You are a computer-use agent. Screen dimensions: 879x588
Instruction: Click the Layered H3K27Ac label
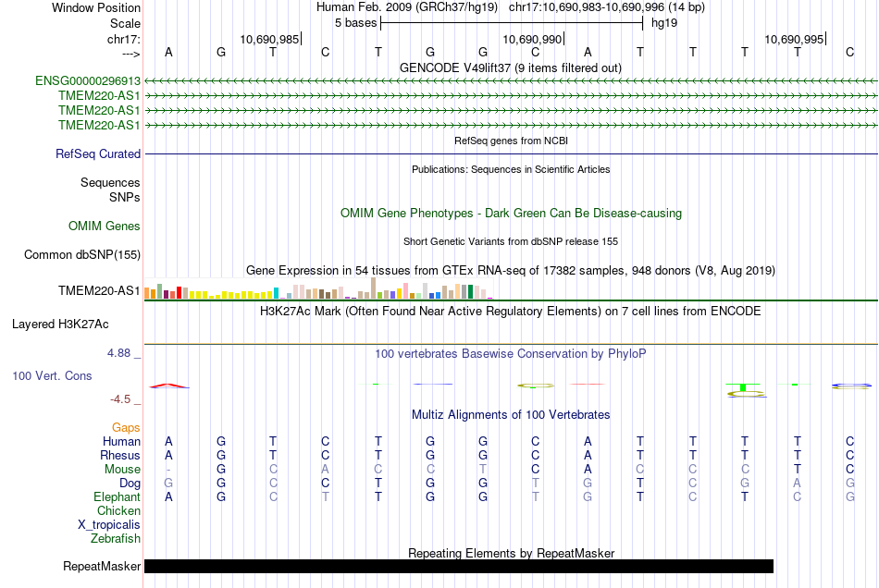pyautogui.click(x=60, y=325)
